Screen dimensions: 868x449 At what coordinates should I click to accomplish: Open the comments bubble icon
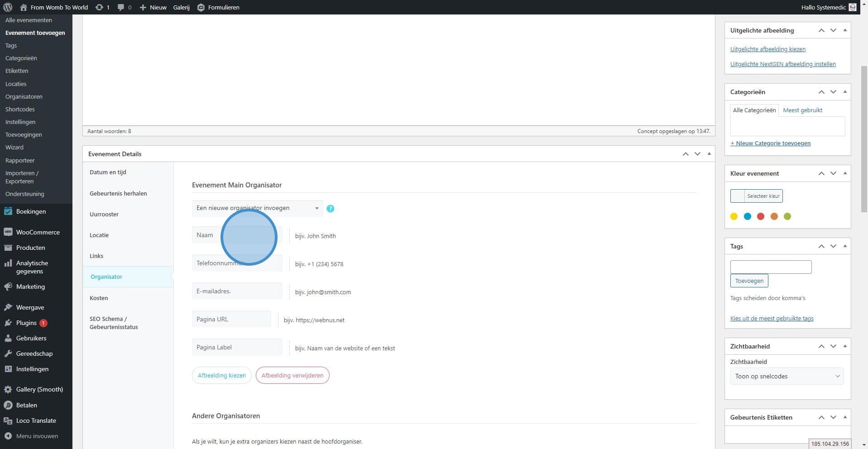click(x=121, y=7)
